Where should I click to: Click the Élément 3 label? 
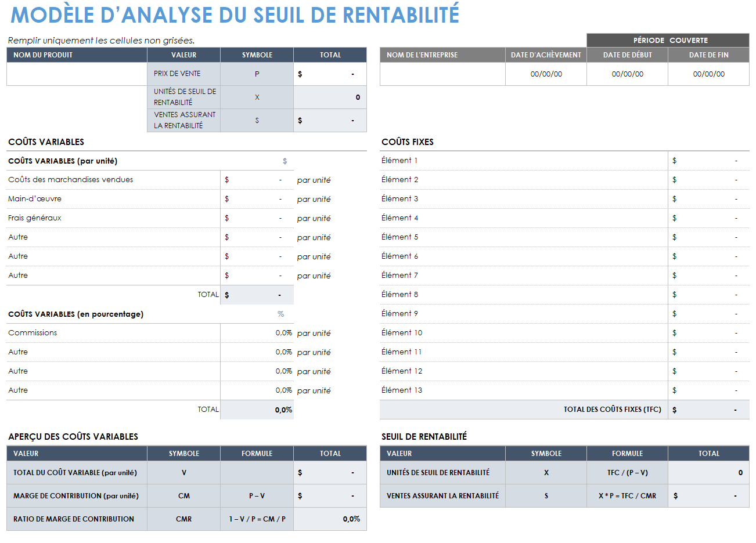point(399,199)
